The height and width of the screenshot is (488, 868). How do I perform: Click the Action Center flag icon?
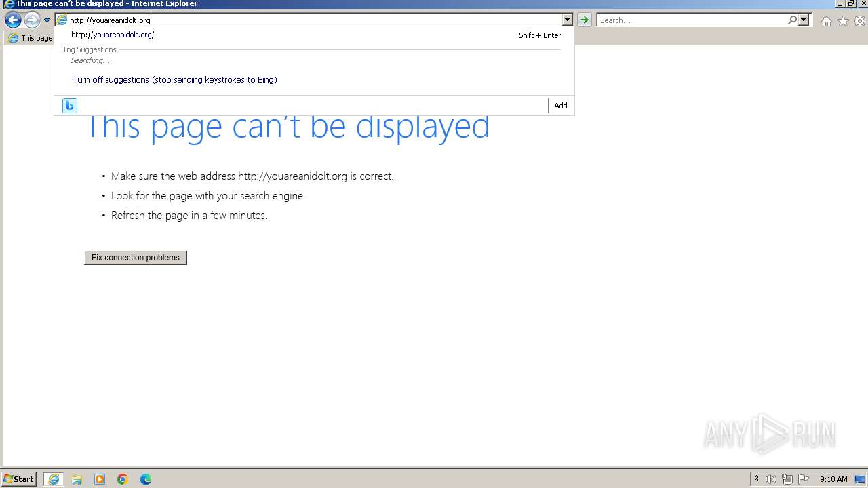point(804,479)
